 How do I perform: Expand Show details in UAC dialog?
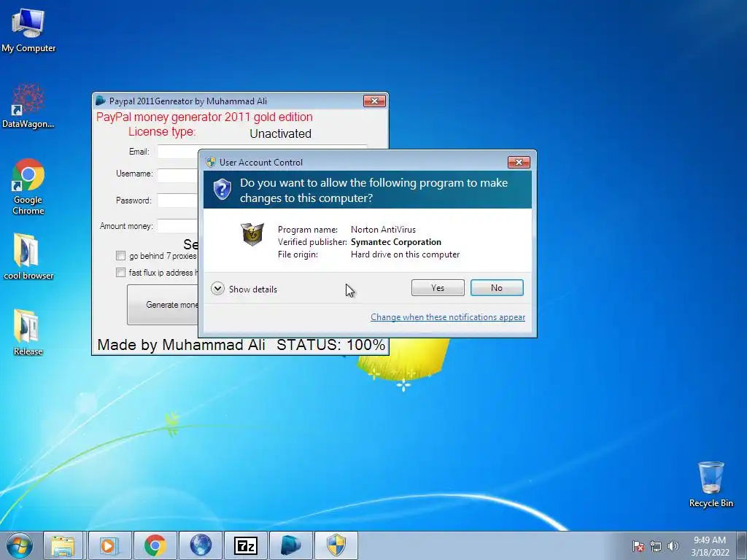(244, 289)
